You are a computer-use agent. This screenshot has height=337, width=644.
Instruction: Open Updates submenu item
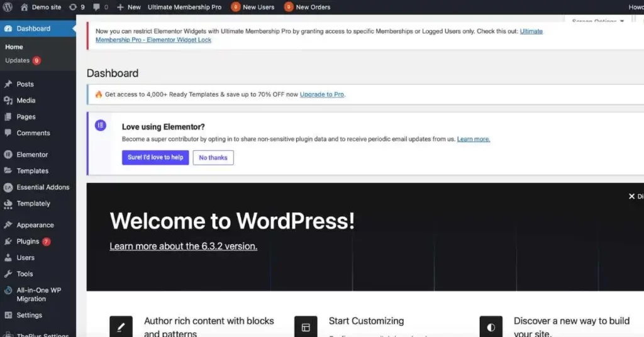tap(17, 60)
